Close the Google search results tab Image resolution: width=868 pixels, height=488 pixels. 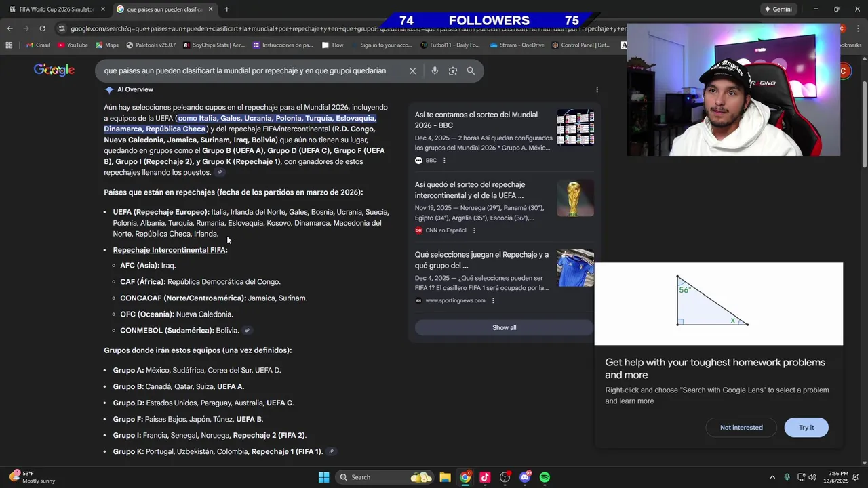click(211, 9)
